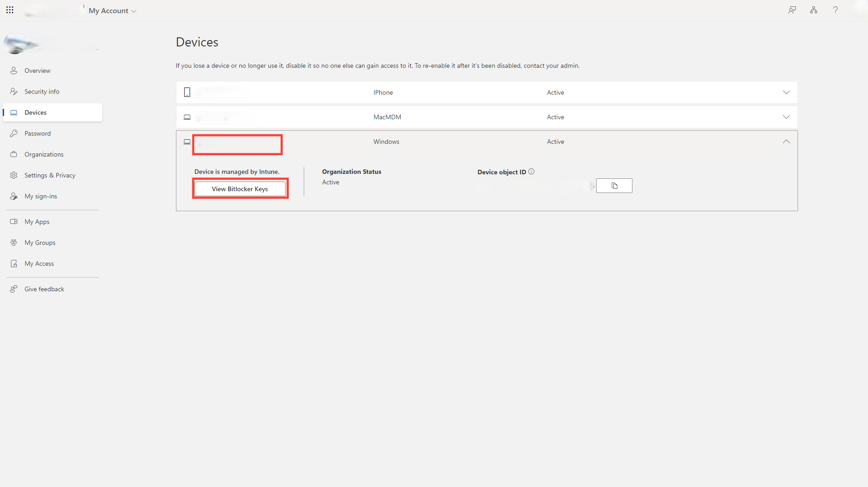Click the laptop icon on the MacMDM row
Screen dimensions: 868x487
[187, 117]
